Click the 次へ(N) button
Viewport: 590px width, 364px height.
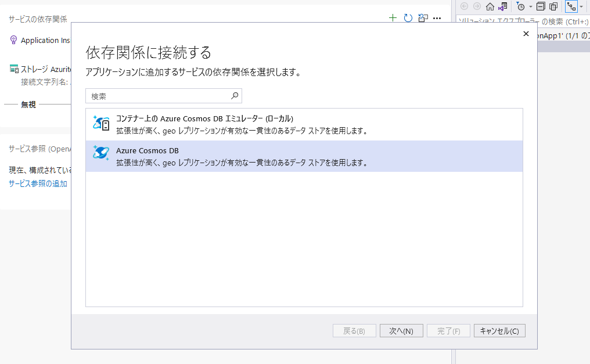tap(401, 331)
